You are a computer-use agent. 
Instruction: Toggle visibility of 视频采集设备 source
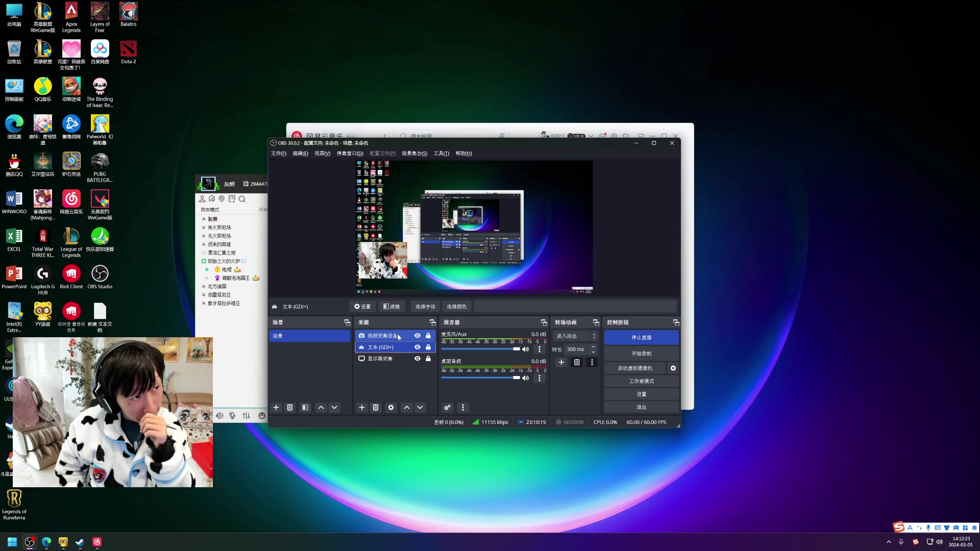(x=418, y=335)
